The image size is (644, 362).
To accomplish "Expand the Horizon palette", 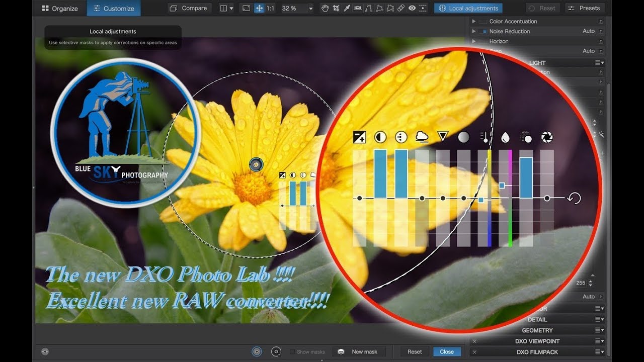I will [473, 41].
